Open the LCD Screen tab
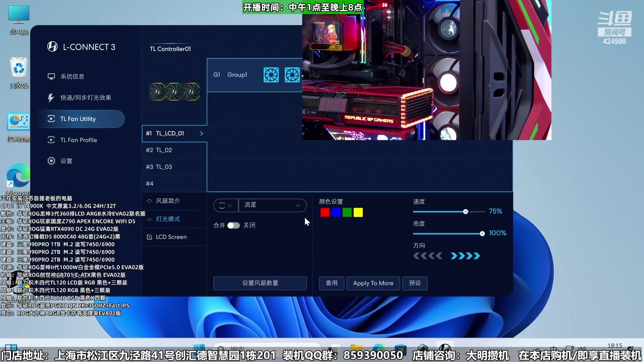 (171, 237)
